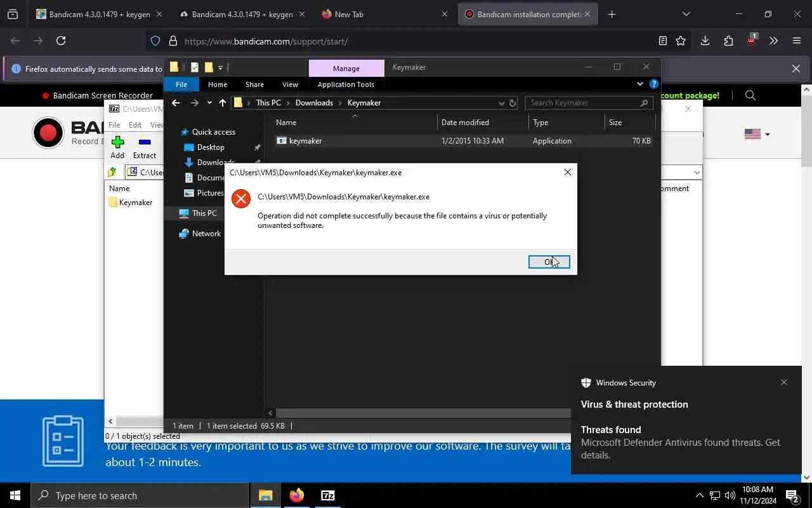Viewport: 812px width, 508px height.
Task: Select the keymaker application file row
Action: click(x=464, y=141)
